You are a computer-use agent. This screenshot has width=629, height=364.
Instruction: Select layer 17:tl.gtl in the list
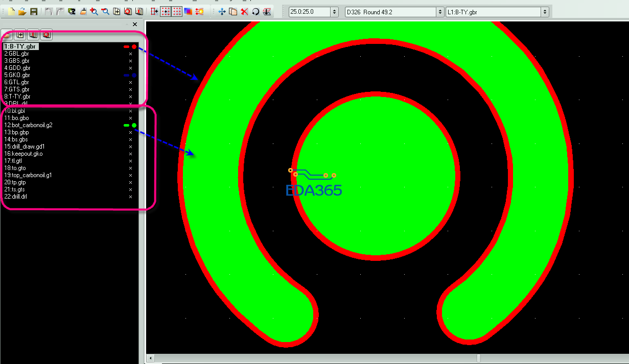[x=13, y=161]
